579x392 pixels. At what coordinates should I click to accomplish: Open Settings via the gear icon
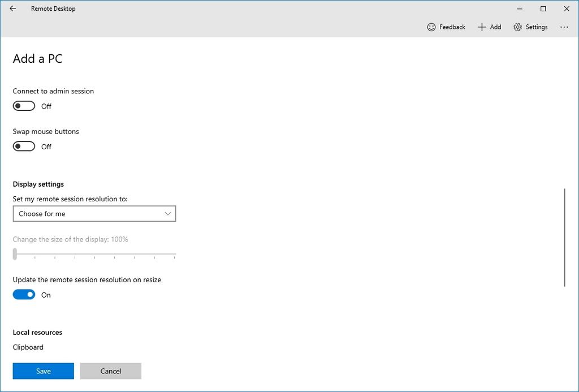coord(516,27)
